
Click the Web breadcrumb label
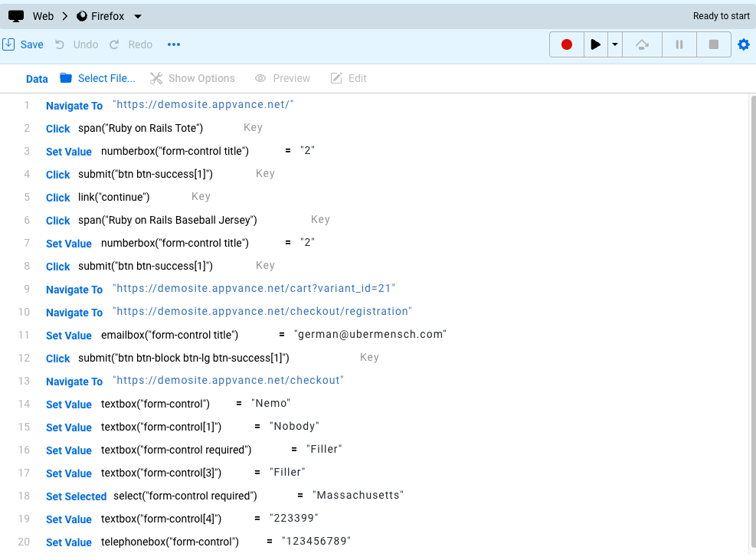[43, 16]
